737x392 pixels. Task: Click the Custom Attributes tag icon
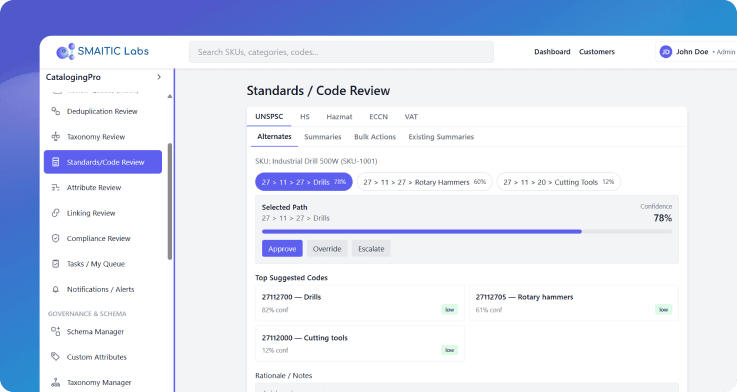tap(55, 357)
